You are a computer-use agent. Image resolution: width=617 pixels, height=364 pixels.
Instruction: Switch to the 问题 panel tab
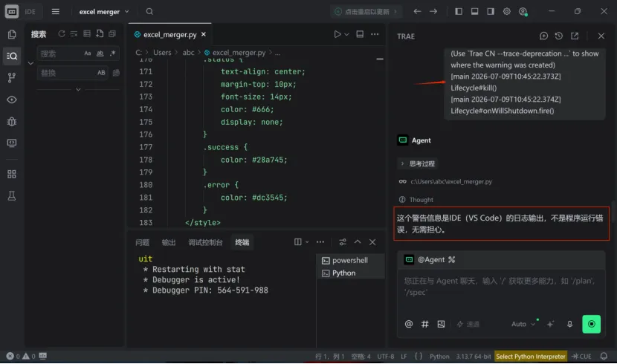point(143,242)
